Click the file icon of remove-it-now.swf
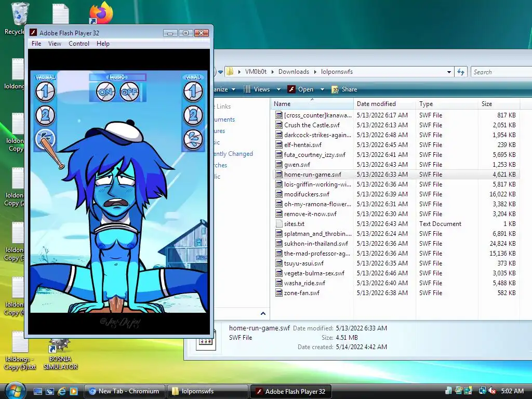The width and height of the screenshot is (532, 399). [279, 214]
